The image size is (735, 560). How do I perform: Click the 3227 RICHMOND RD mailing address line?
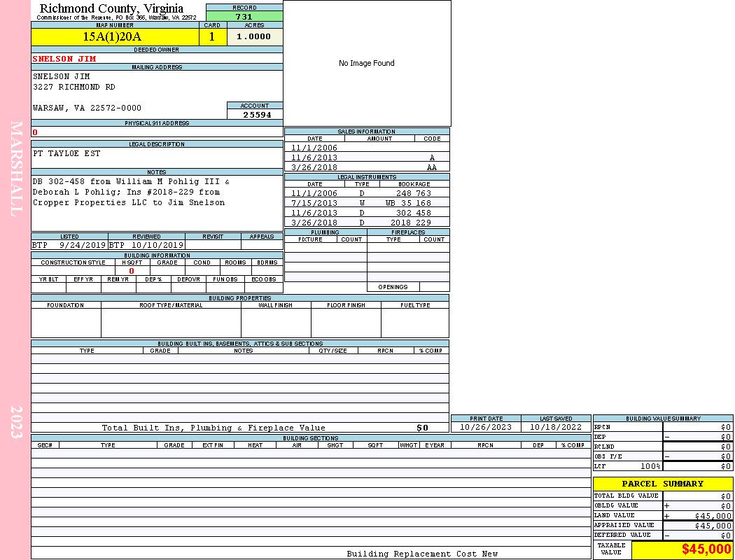tap(74, 87)
